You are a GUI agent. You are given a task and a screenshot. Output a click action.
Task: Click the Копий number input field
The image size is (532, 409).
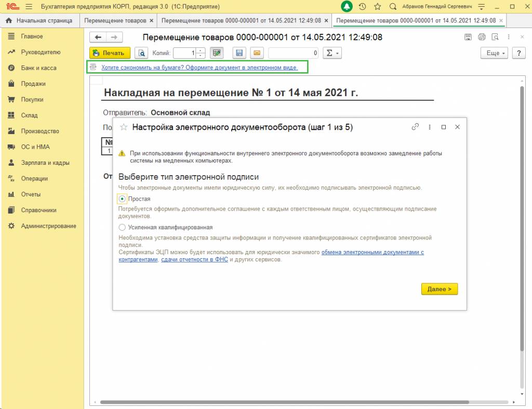point(185,53)
